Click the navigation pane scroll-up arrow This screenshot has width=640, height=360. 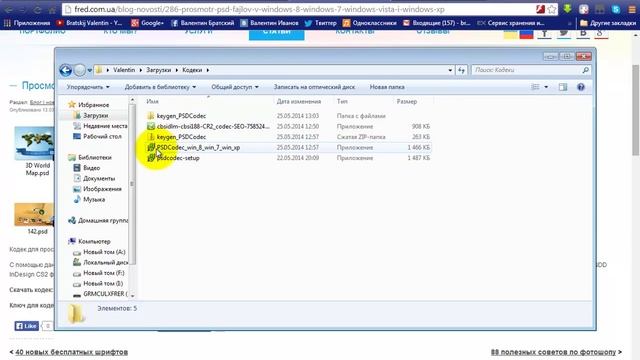pyautogui.click(x=132, y=100)
